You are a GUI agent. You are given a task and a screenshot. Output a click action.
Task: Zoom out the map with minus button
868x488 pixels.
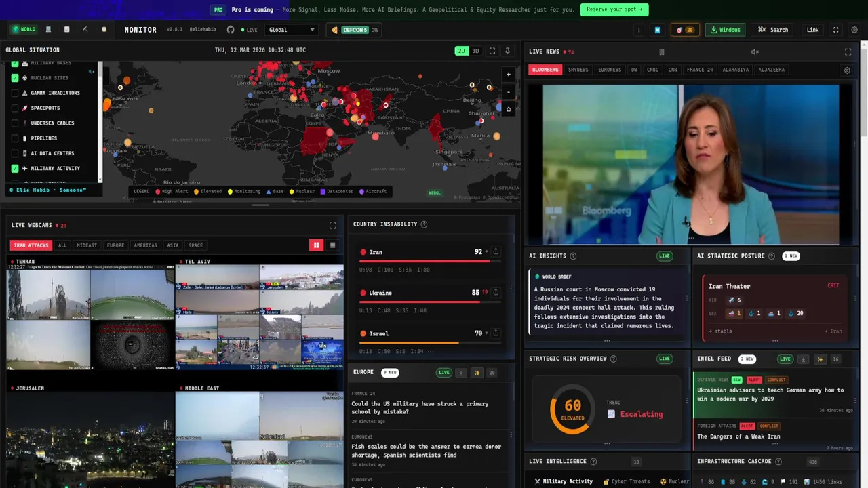pos(509,91)
